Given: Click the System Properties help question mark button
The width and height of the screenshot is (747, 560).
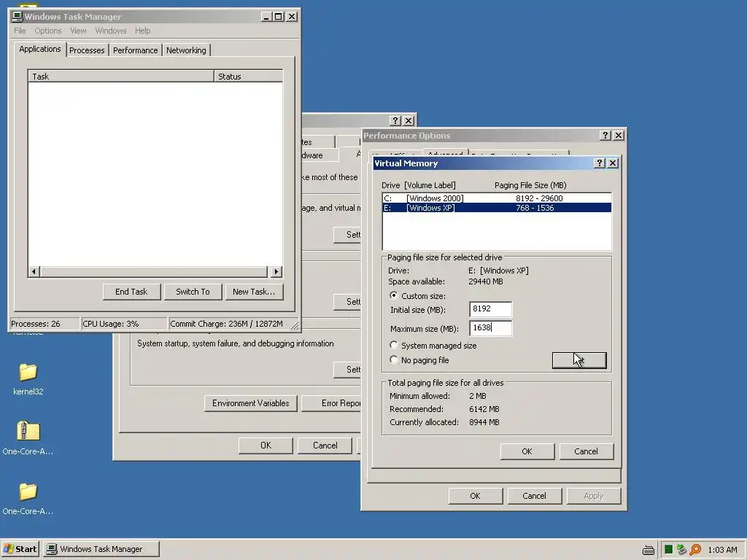Looking at the screenshot, I should [x=395, y=120].
